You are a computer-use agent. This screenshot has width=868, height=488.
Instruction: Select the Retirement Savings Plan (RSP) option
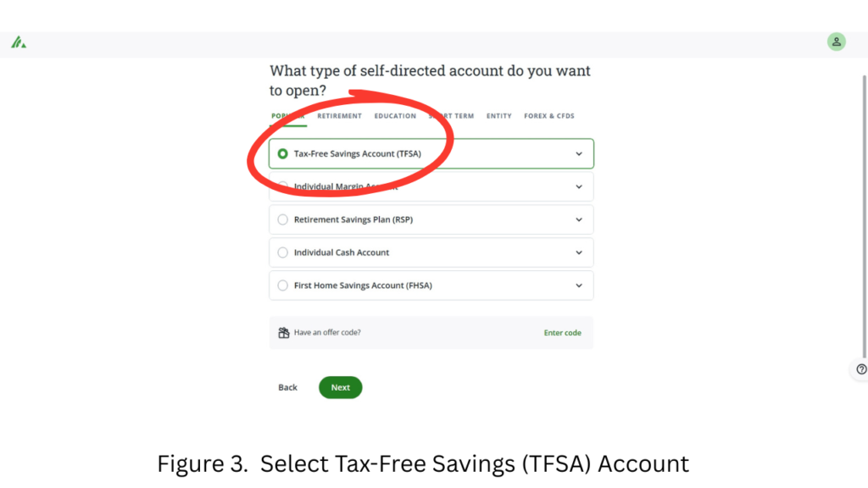coord(281,219)
